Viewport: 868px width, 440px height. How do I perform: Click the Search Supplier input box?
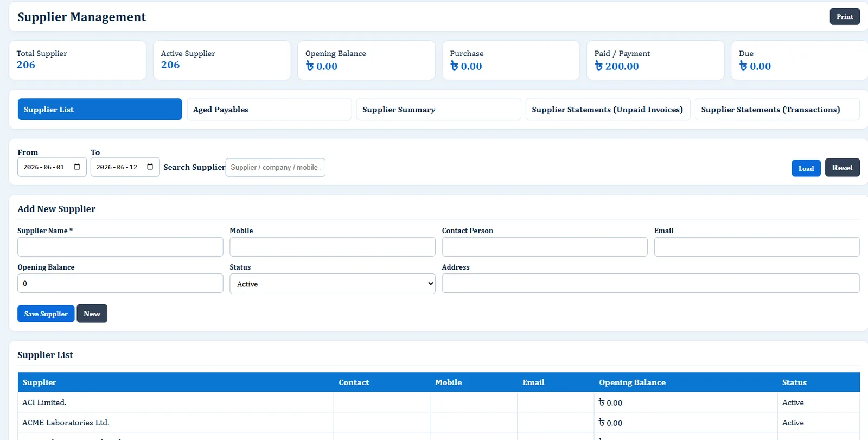pos(275,167)
